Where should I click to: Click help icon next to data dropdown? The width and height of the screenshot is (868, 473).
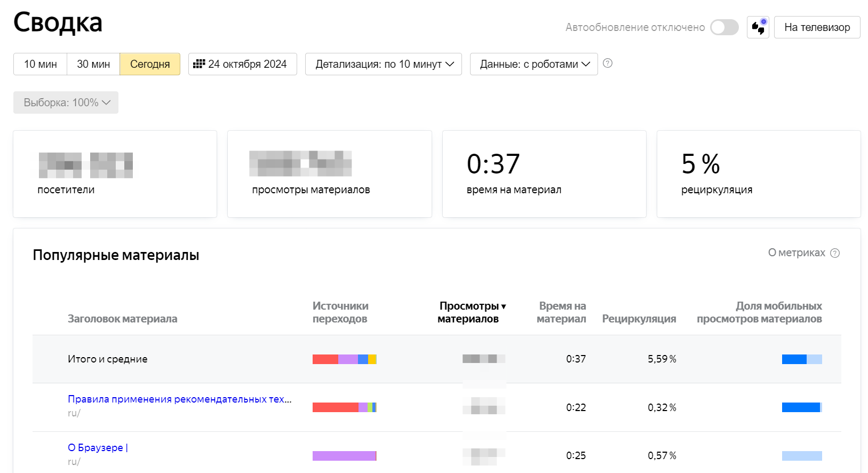click(x=607, y=64)
